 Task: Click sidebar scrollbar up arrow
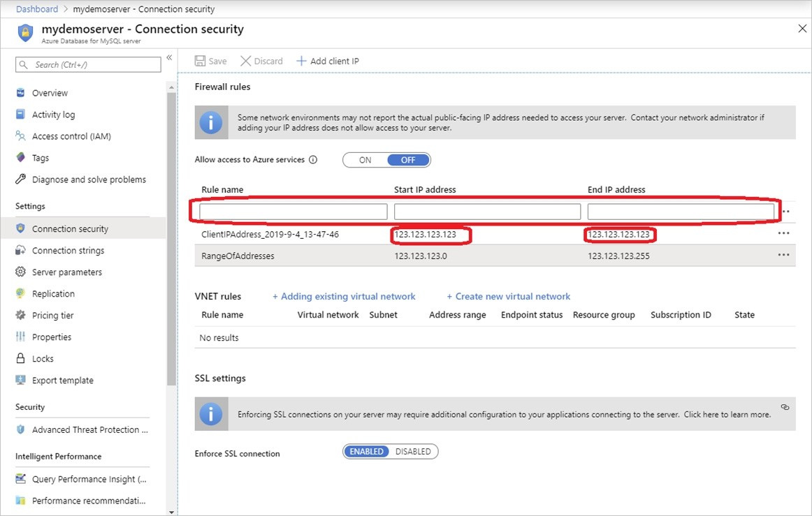click(171, 88)
